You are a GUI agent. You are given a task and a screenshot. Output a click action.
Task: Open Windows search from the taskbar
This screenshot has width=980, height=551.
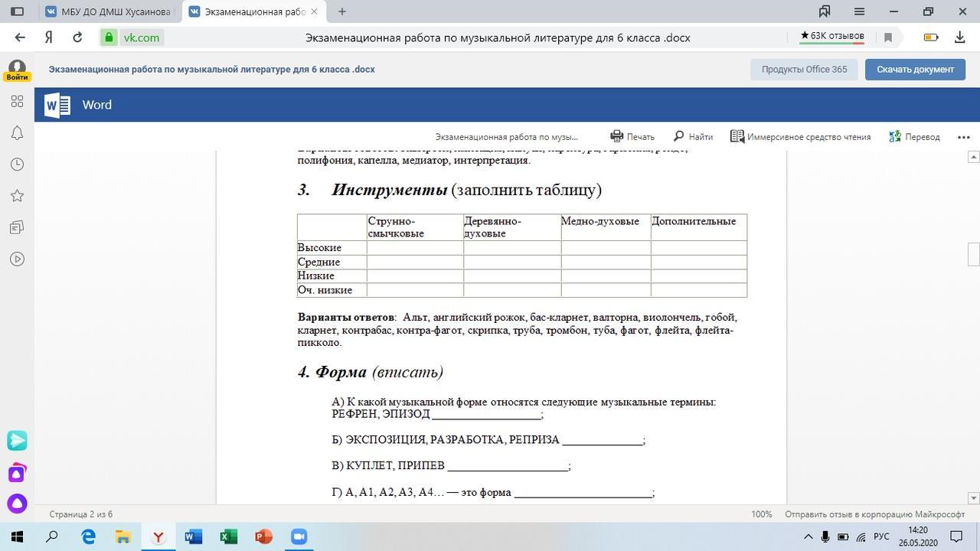click(52, 536)
